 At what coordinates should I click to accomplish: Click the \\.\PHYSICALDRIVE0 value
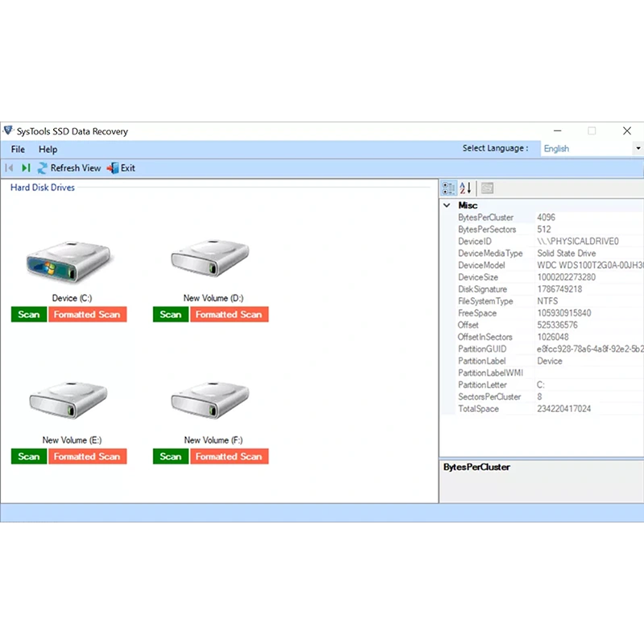(x=578, y=241)
